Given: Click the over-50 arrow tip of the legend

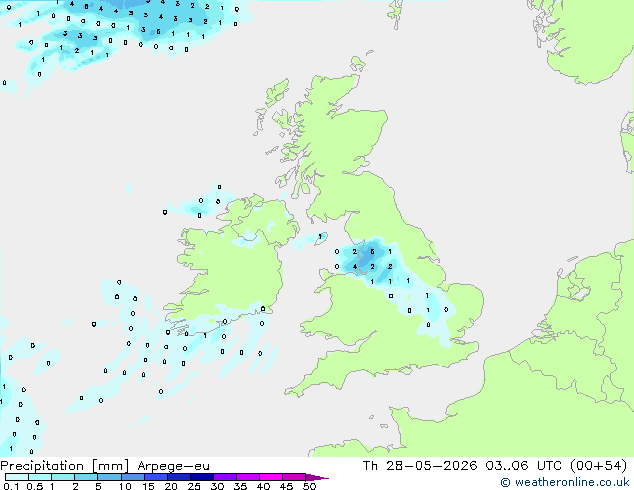Looking at the screenshot, I should pyautogui.click(x=317, y=477).
